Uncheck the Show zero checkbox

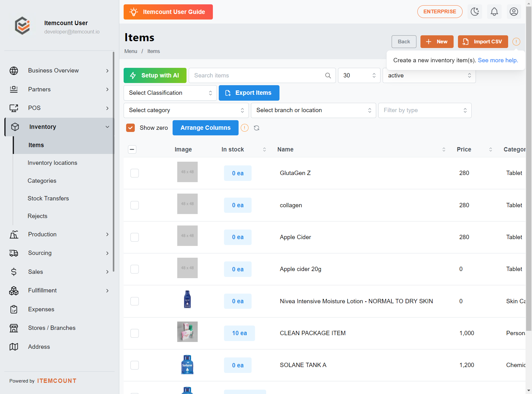click(x=130, y=128)
